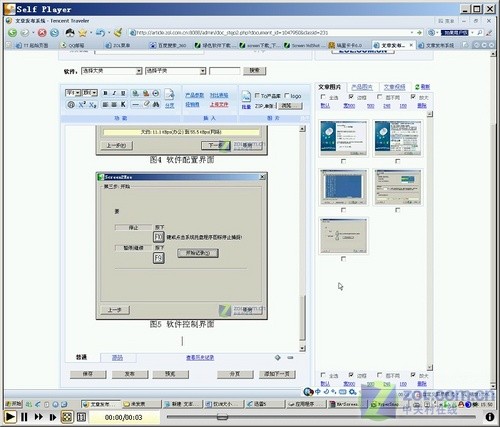Click the fast-forward button in player
Screen dimensions: 500x427
(39, 417)
